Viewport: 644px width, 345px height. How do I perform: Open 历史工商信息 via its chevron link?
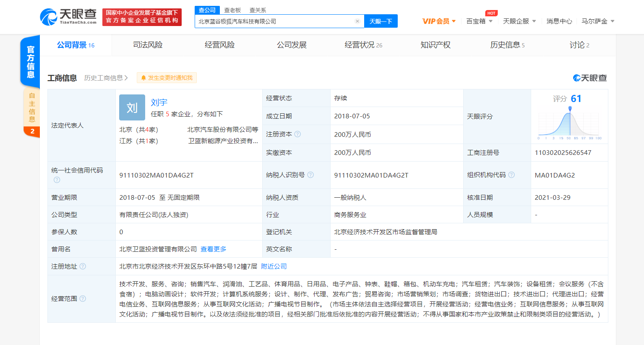pos(106,78)
